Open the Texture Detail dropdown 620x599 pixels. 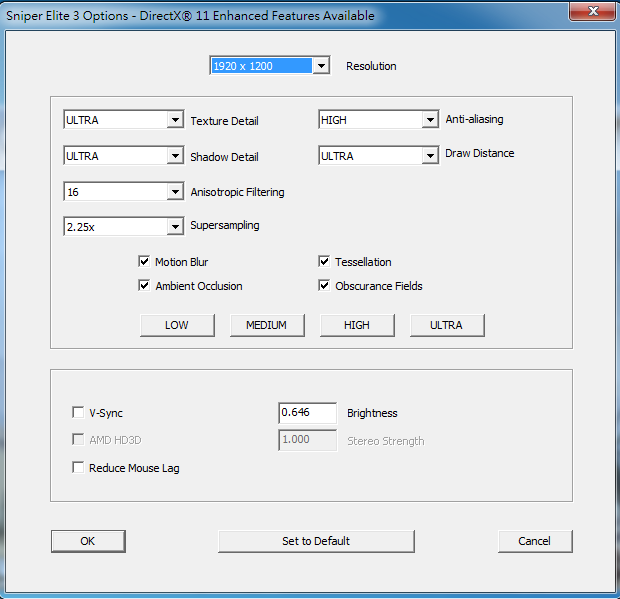(123, 119)
